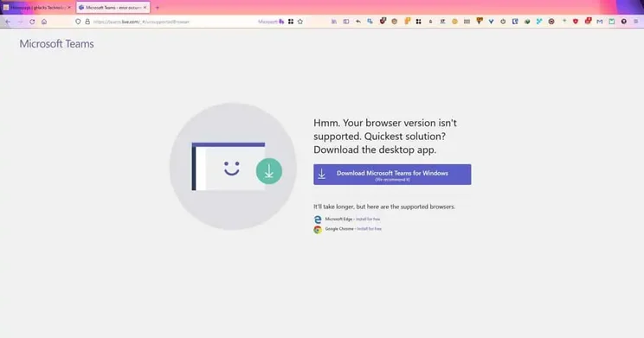644x338 pixels.
Task: Close the Microsoft Teams tab
Action: pyautogui.click(x=145, y=8)
